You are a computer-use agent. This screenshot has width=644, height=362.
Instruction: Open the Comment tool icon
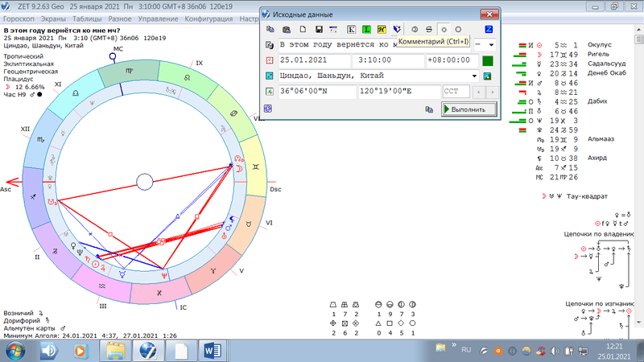[397, 29]
